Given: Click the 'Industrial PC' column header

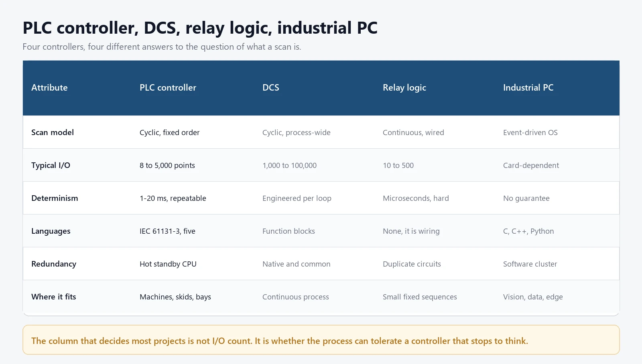Looking at the screenshot, I should pos(528,88).
